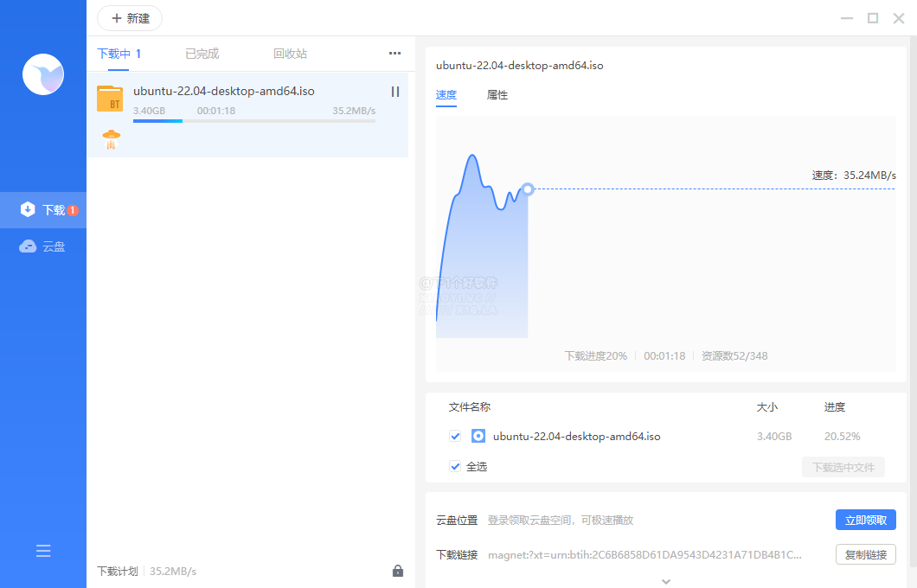Click the 立即领取 button

click(x=866, y=521)
